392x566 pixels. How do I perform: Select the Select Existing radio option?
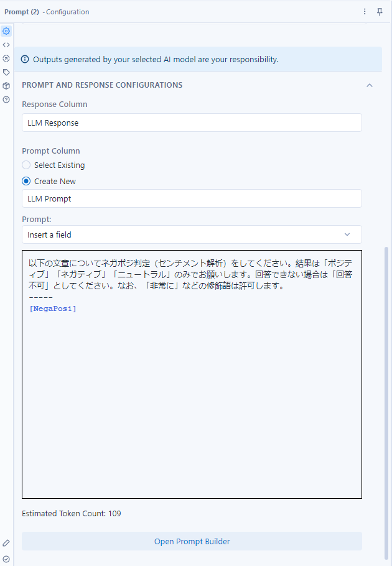(26, 165)
